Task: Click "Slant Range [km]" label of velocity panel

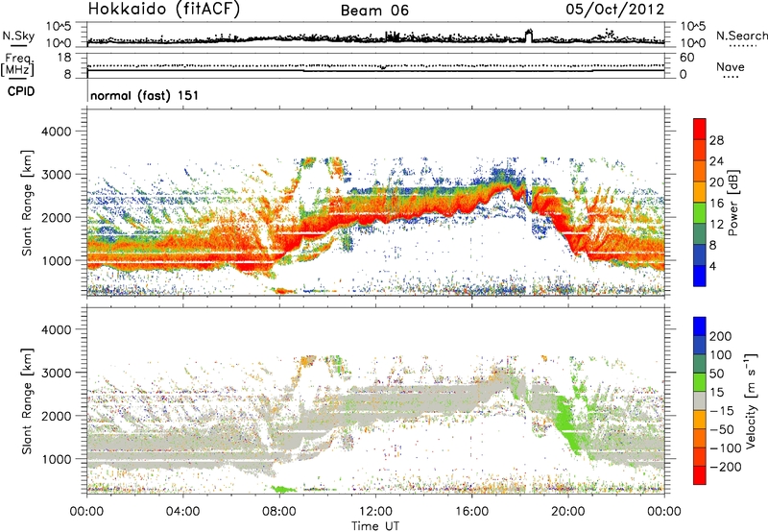Action: [x=27, y=401]
